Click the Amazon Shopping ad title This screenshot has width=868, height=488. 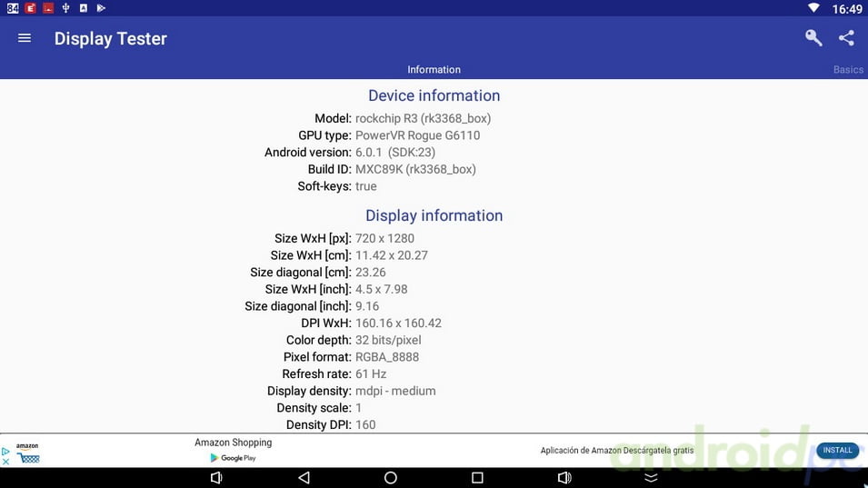coord(234,443)
